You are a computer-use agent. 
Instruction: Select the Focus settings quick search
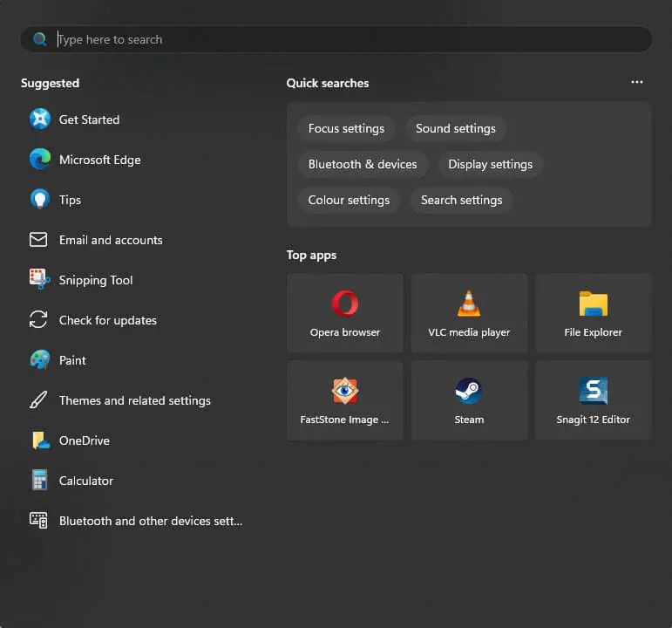click(346, 129)
